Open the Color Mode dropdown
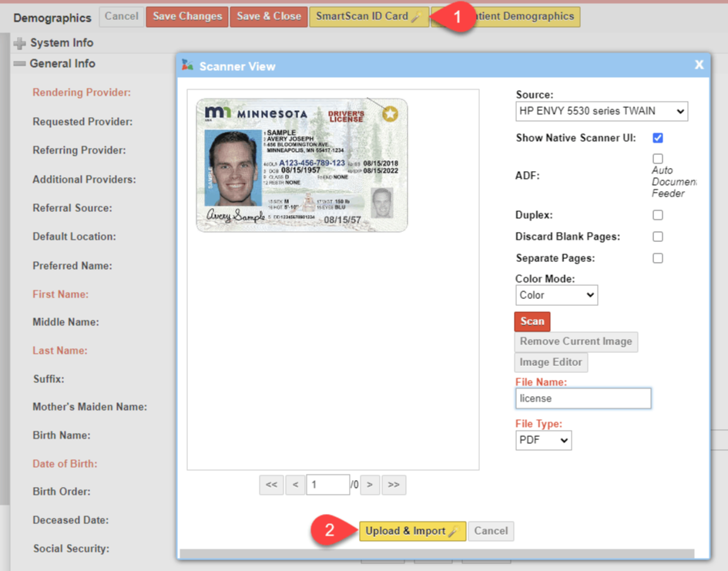 point(556,295)
